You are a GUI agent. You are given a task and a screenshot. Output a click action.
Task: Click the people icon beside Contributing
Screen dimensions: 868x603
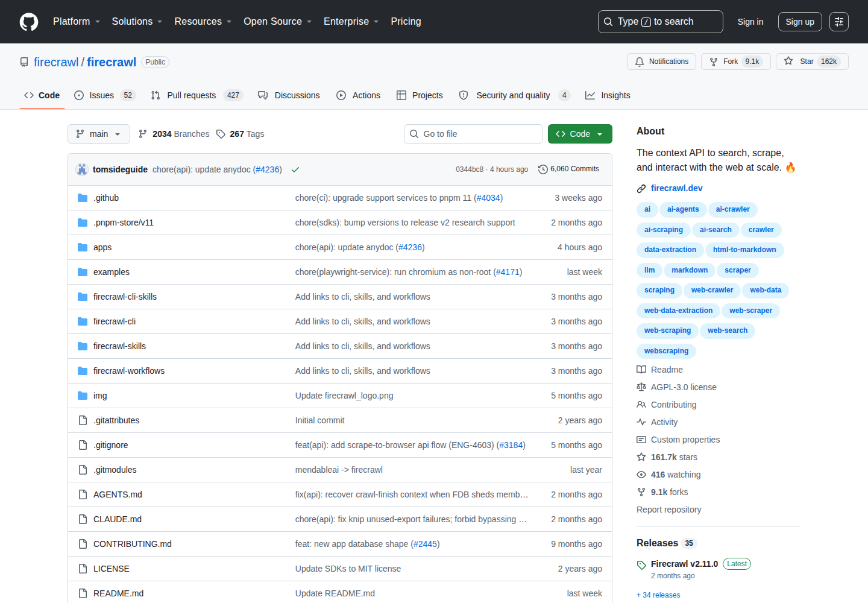pos(641,405)
